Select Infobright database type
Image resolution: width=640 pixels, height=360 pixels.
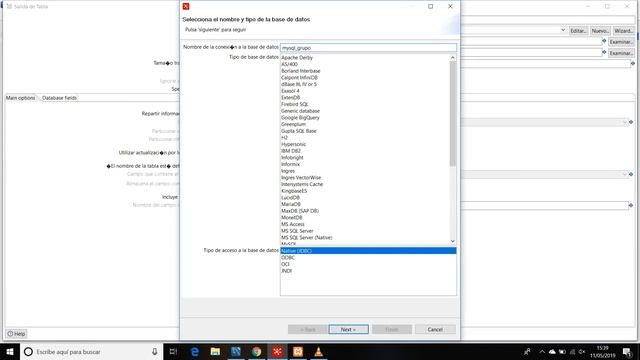click(292, 158)
